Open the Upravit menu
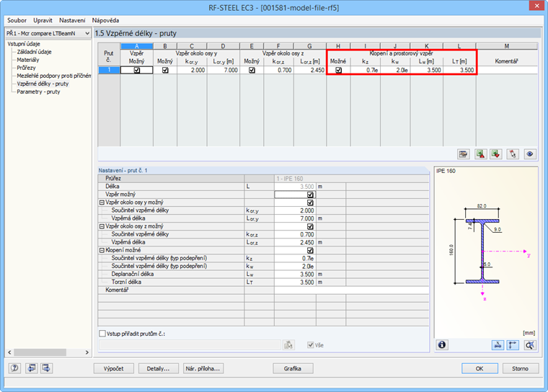The width and height of the screenshot is (548, 392). (x=43, y=20)
